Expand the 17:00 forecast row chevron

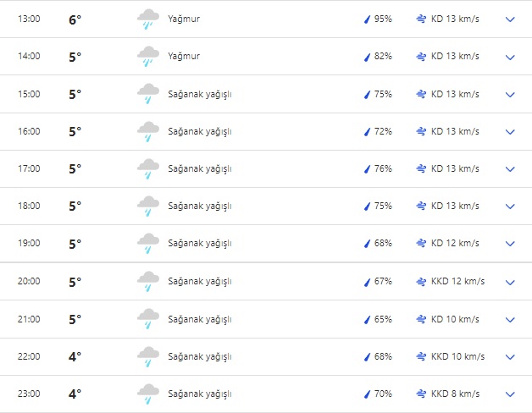coord(510,169)
